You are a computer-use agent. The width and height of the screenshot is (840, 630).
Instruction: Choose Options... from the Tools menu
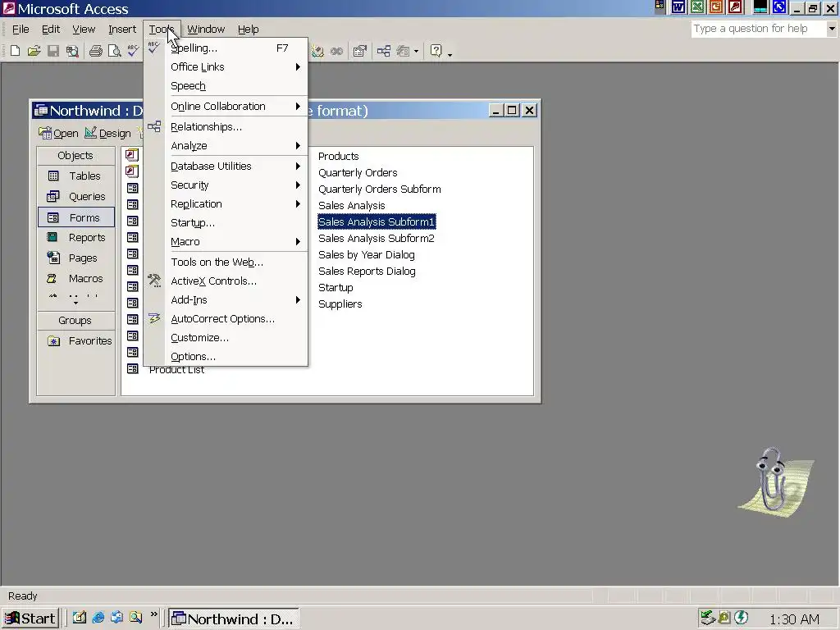[226, 357]
